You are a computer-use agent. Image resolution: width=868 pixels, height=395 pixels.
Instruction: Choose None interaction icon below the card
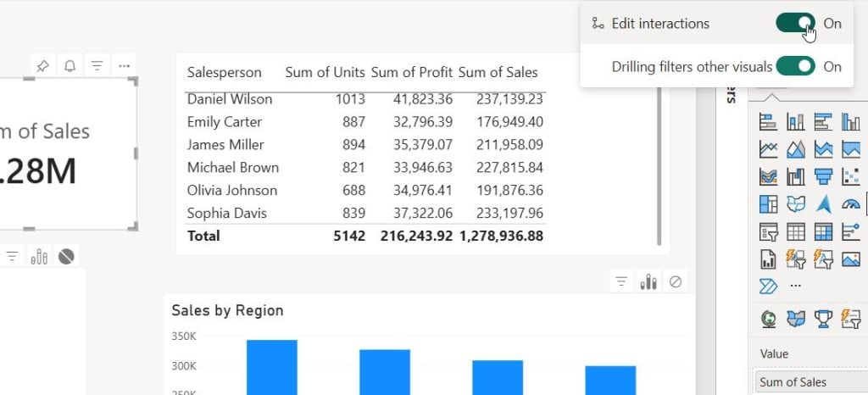click(66, 256)
